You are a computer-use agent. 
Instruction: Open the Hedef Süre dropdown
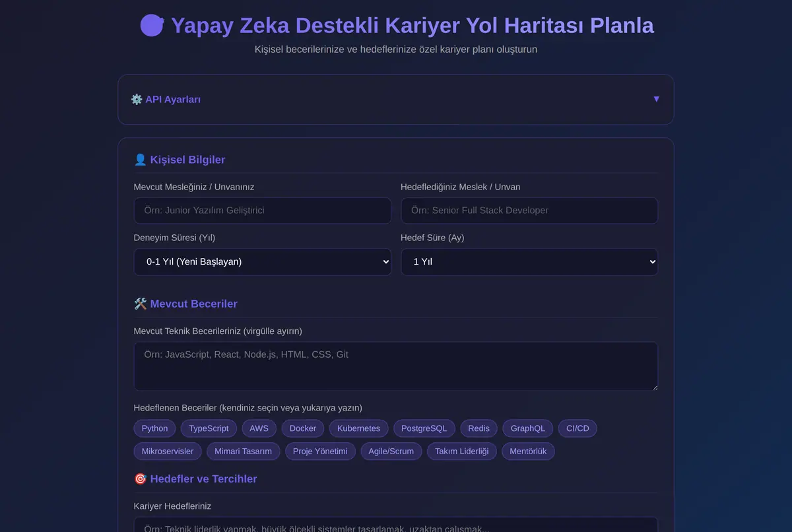tap(529, 262)
